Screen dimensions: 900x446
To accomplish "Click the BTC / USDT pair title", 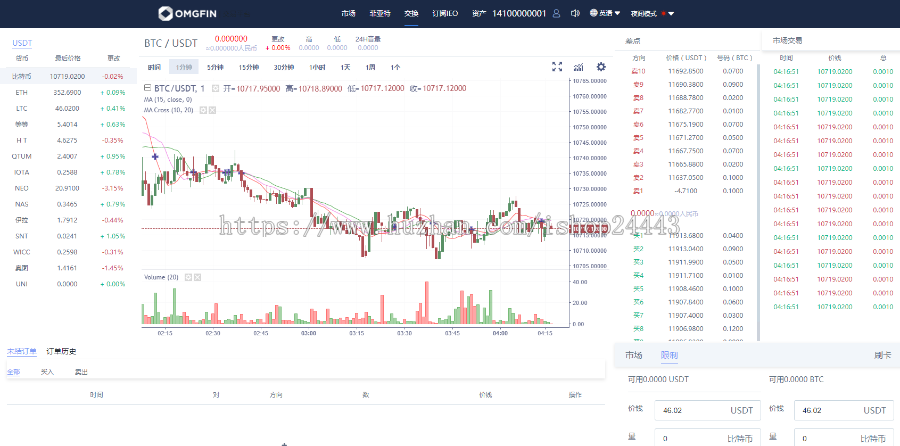I will [170, 43].
